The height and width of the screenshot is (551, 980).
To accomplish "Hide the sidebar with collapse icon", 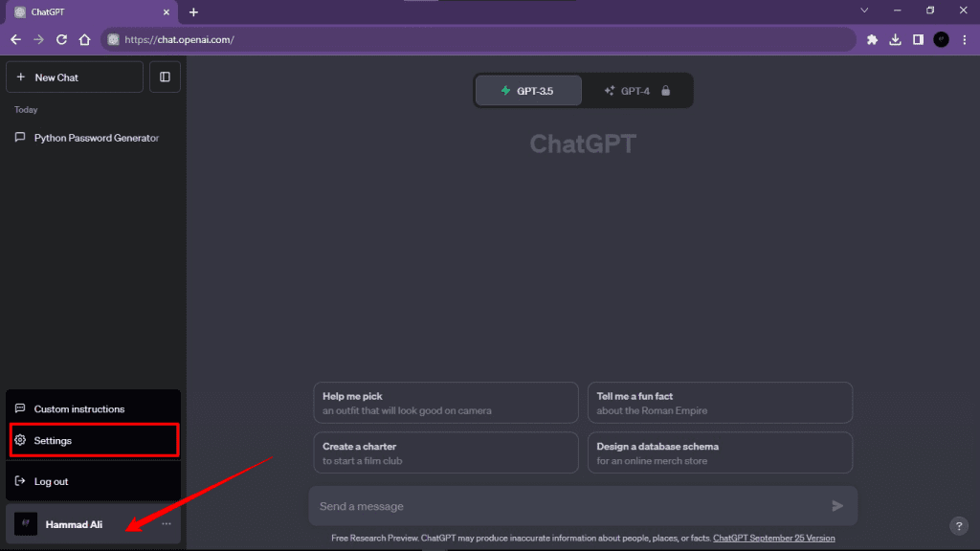I will 165,77.
